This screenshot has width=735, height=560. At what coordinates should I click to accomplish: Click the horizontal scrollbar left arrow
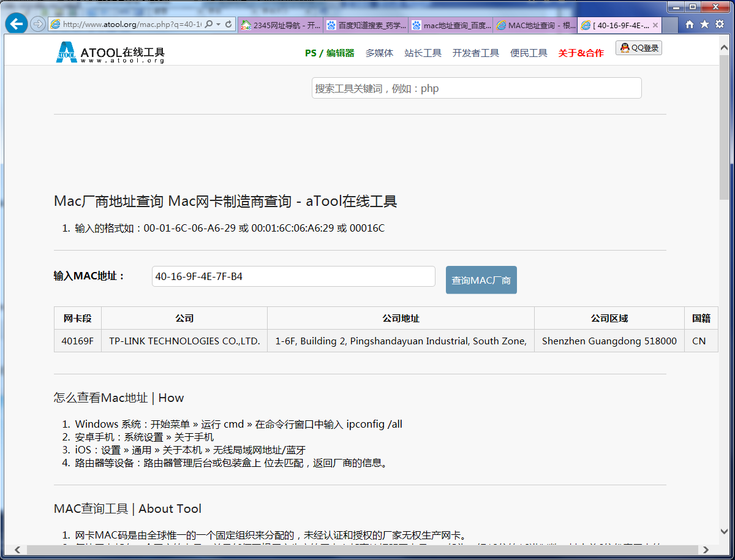18,550
